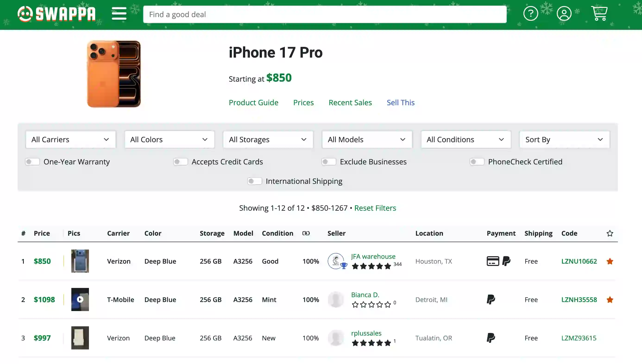Viewport: 642px width, 364px height.
Task: Open the hamburger navigation menu
Action: tap(119, 13)
